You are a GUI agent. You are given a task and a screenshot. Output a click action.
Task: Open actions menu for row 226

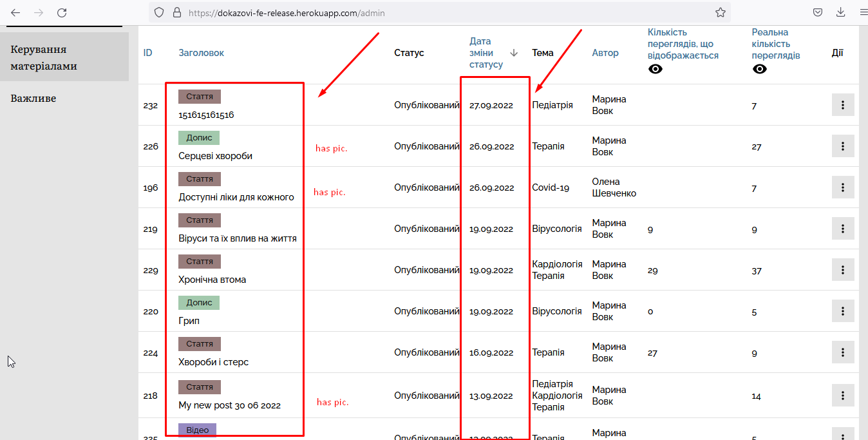coord(843,146)
